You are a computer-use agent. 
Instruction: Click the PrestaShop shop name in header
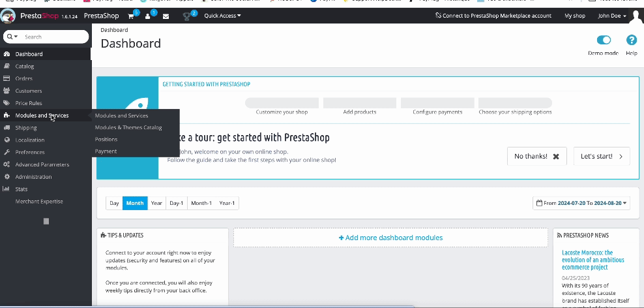[102, 16]
